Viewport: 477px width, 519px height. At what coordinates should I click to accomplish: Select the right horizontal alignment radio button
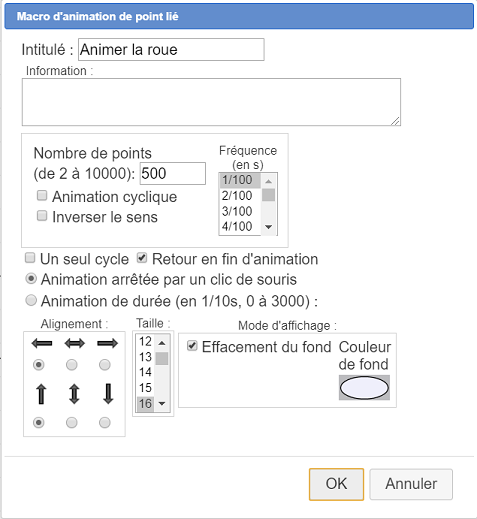pyautogui.click(x=105, y=365)
